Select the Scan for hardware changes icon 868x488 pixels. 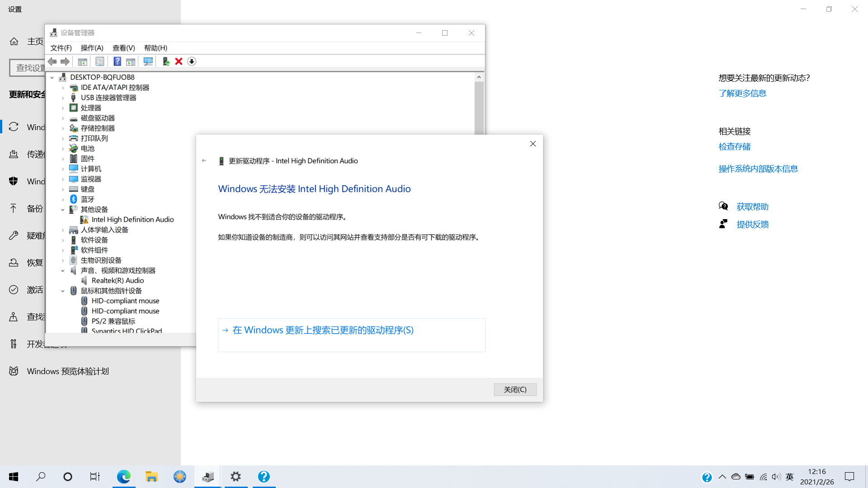[148, 61]
